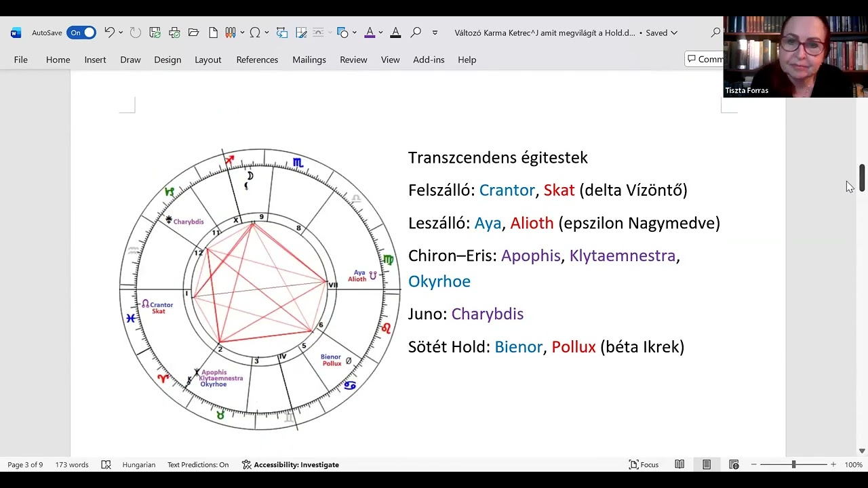Open the Saved status dropdown

tap(661, 33)
